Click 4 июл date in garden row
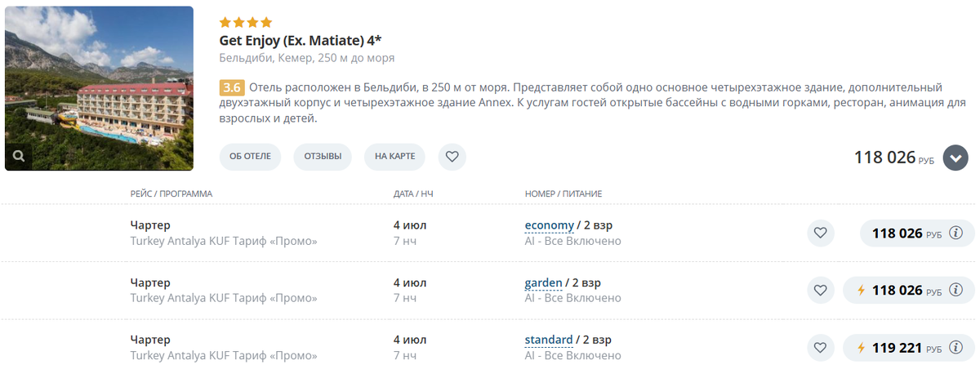Image resolution: width=980 pixels, height=369 pixels. pos(410,282)
